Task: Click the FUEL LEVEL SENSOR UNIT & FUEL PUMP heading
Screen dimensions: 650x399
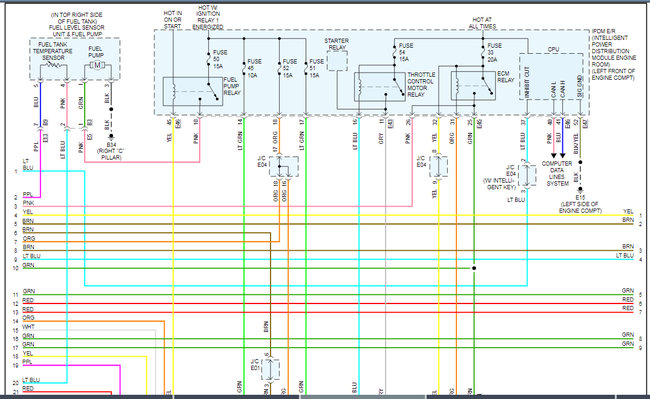Action: coord(77,24)
